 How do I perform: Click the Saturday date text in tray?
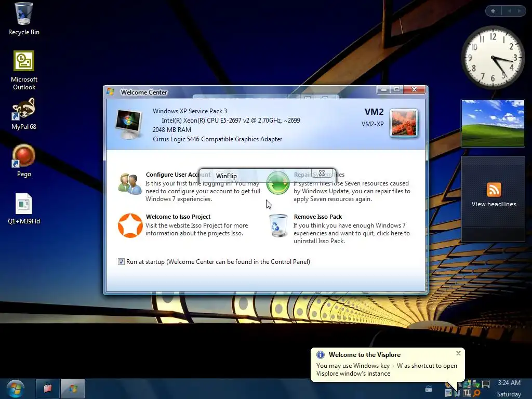click(x=509, y=394)
